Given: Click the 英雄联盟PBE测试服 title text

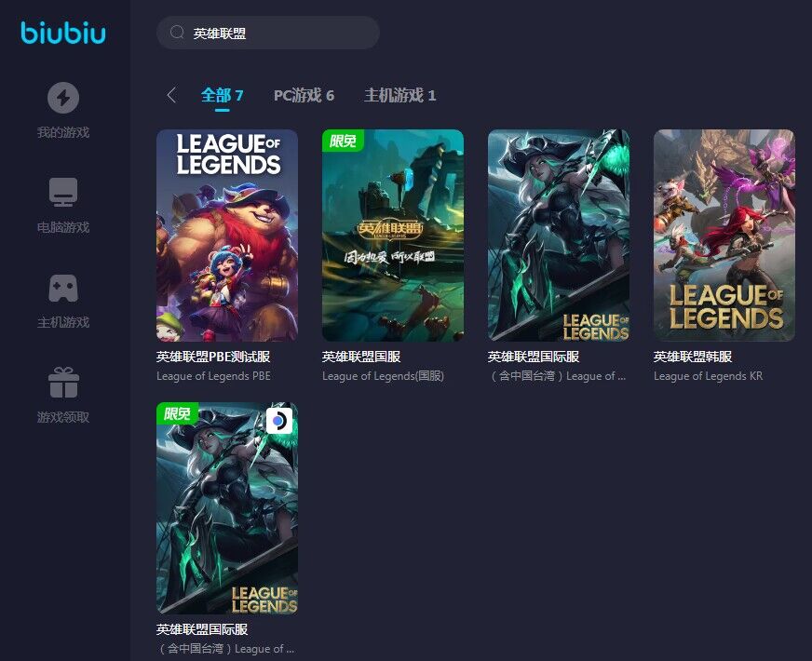Looking at the screenshot, I should pos(213,357).
